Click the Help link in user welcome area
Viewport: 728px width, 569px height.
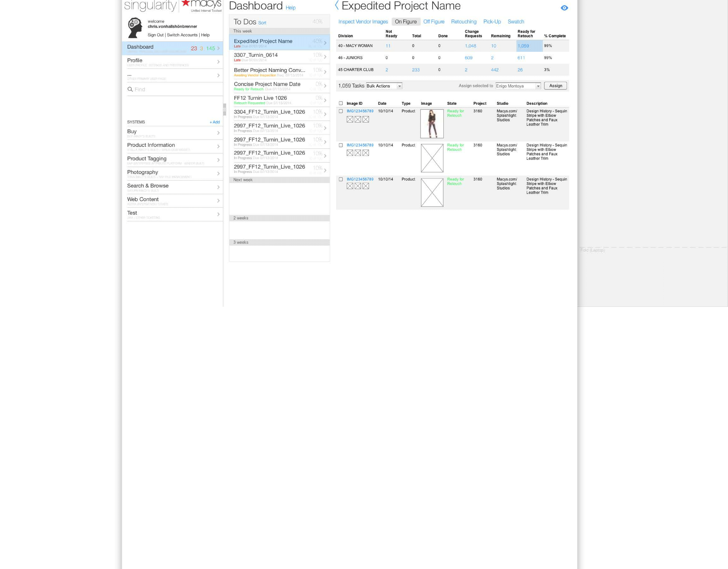pos(205,35)
